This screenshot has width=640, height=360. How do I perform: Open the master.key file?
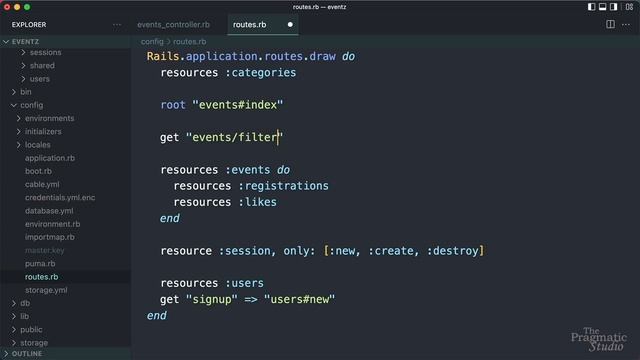[x=44, y=250]
